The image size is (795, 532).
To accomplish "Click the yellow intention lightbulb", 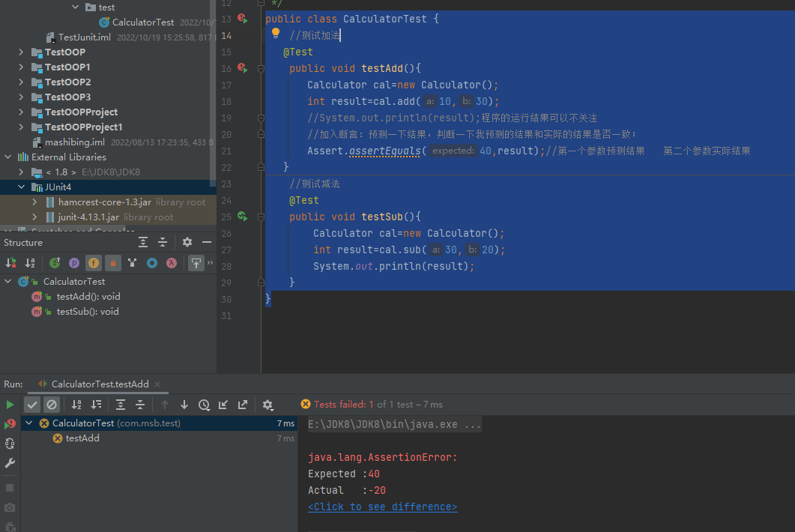I will coord(275,34).
